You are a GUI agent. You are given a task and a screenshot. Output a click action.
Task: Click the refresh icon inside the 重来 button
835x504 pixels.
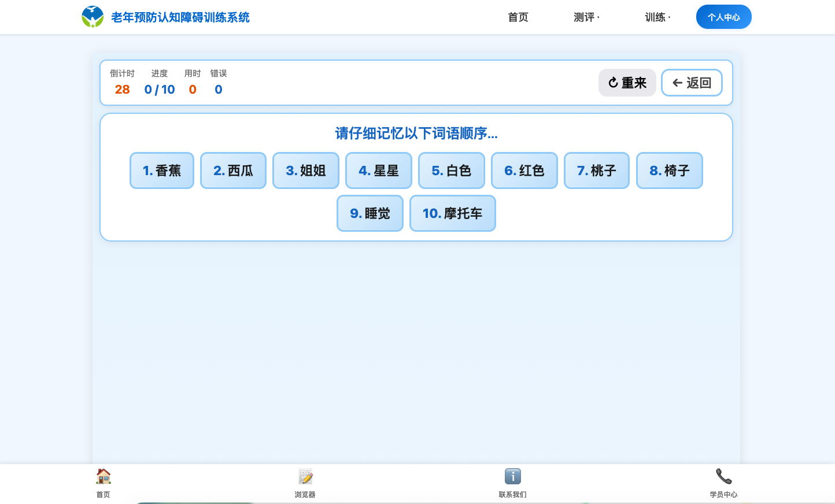point(612,83)
